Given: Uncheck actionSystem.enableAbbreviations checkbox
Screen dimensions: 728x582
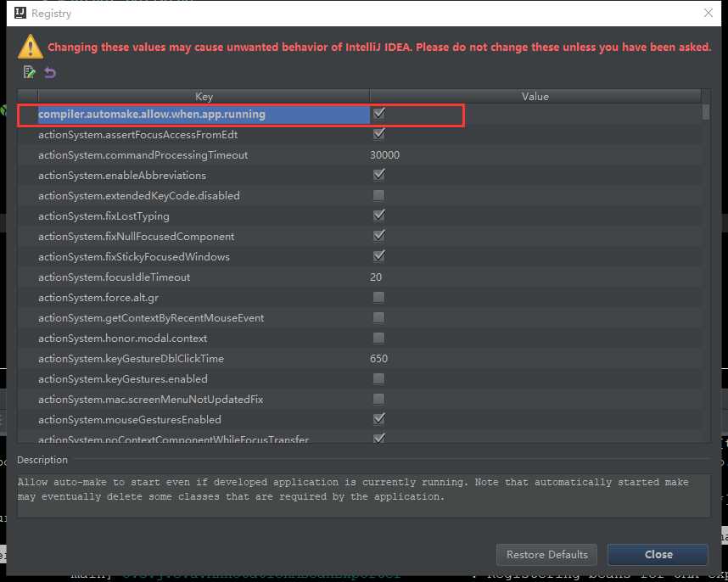Looking at the screenshot, I should tap(379, 175).
